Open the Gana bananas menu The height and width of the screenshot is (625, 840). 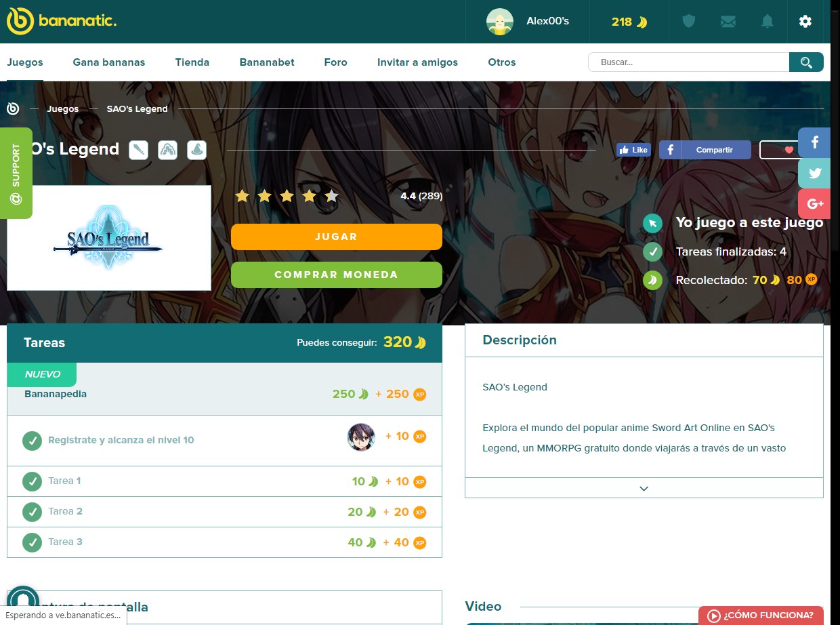109,62
